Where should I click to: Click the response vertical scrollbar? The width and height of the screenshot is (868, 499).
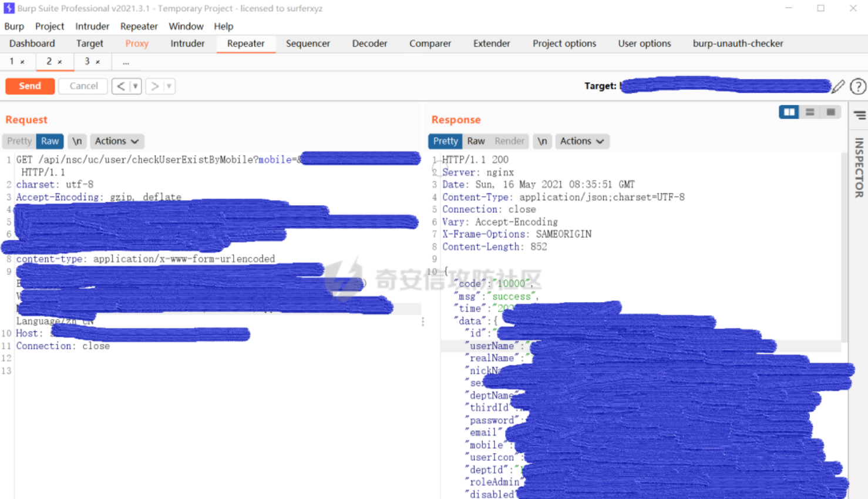point(844,247)
